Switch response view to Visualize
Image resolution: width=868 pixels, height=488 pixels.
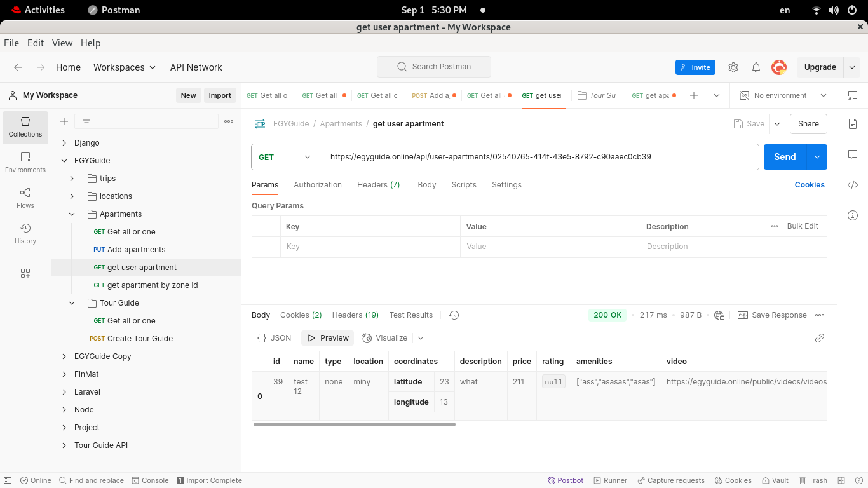385,338
